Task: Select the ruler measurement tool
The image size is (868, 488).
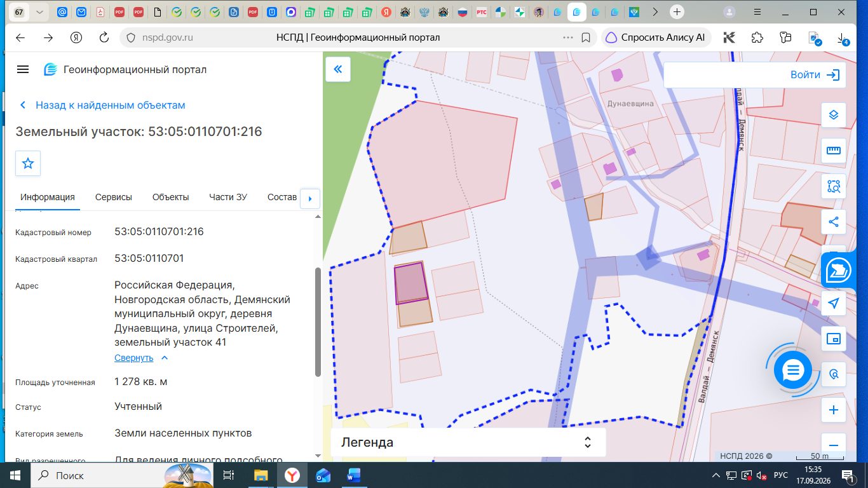Action: click(x=834, y=151)
